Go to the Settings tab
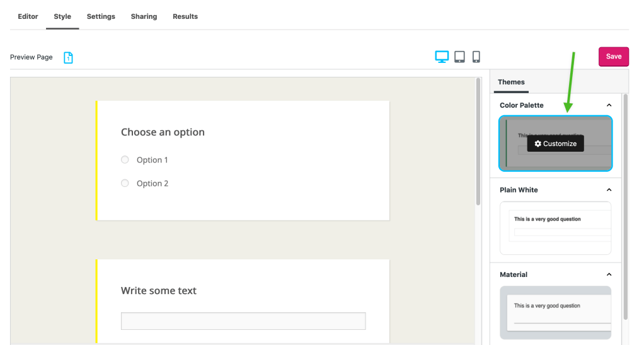Viewport: 644px width, 345px height. point(101,16)
